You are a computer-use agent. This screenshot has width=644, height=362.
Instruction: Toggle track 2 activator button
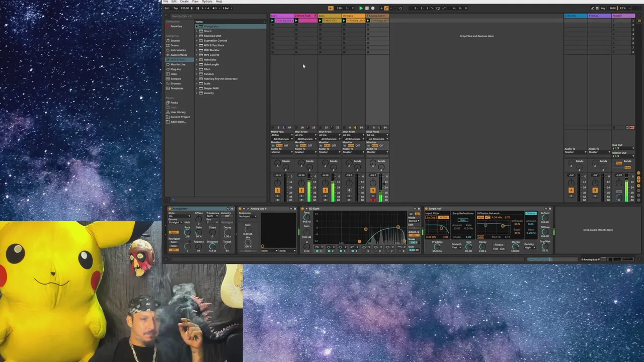pos(301,191)
